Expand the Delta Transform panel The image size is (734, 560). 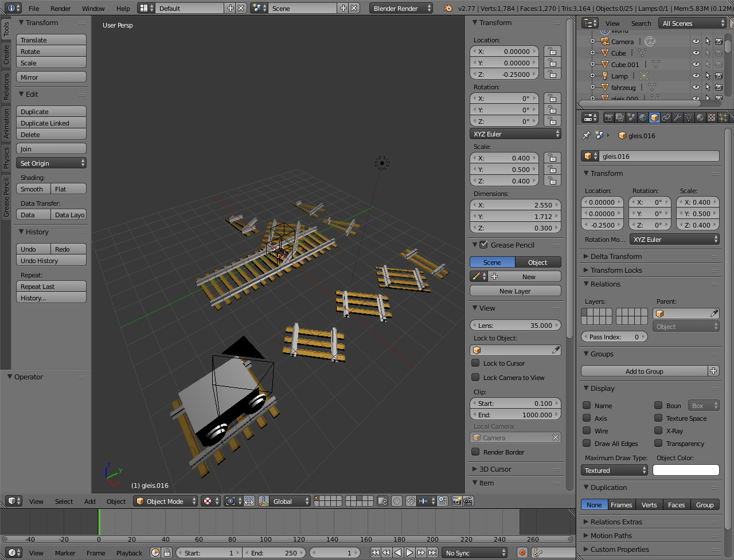point(616,257)
